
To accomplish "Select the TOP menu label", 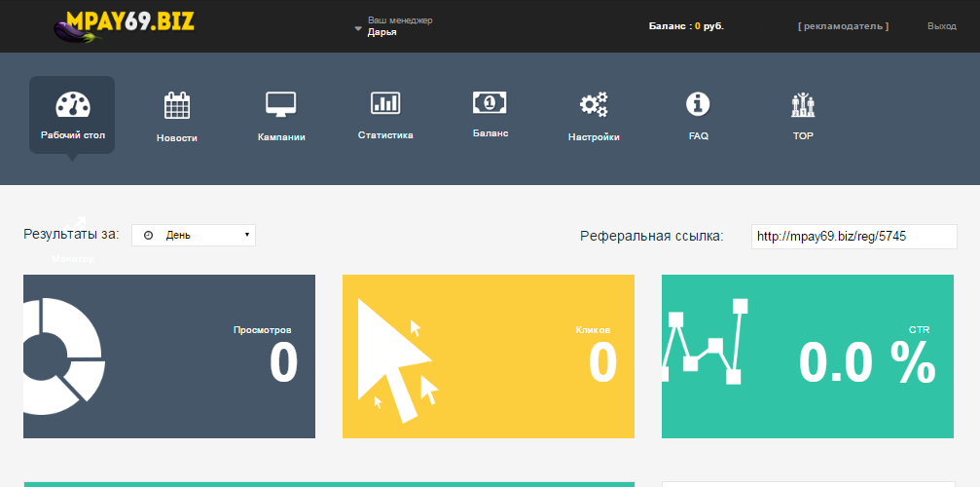I will point(803,135).
